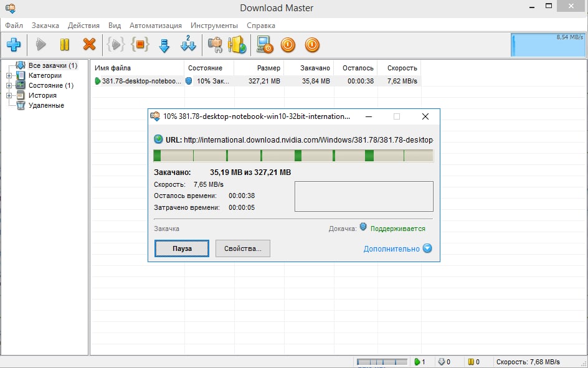Click the blue shield icon in Состояние cell
Viewport: 588px width, 368px height.
click(189, 80)
